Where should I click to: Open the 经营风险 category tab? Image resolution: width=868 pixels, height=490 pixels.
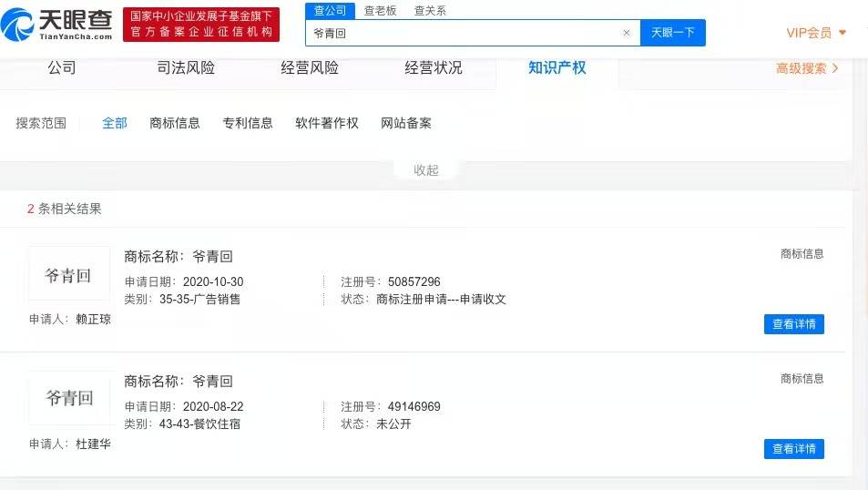click(x=310, y=68)
